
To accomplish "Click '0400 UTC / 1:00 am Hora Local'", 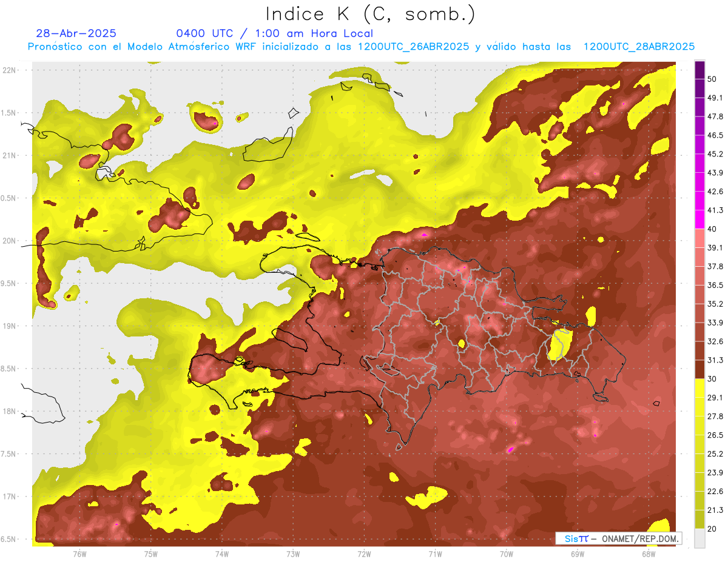I will [275, 33].
